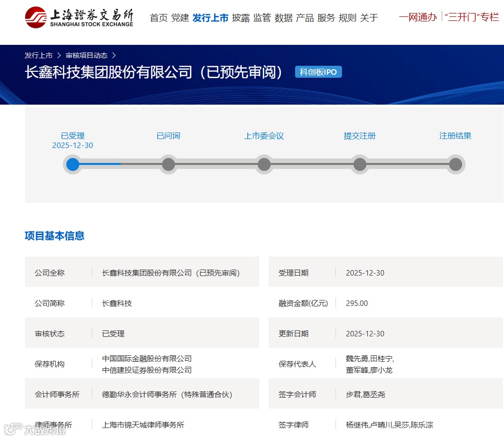This screenshot has height=439, width=504.
Task: Click the 已受理 stage label
Action: tap(73, 136)
